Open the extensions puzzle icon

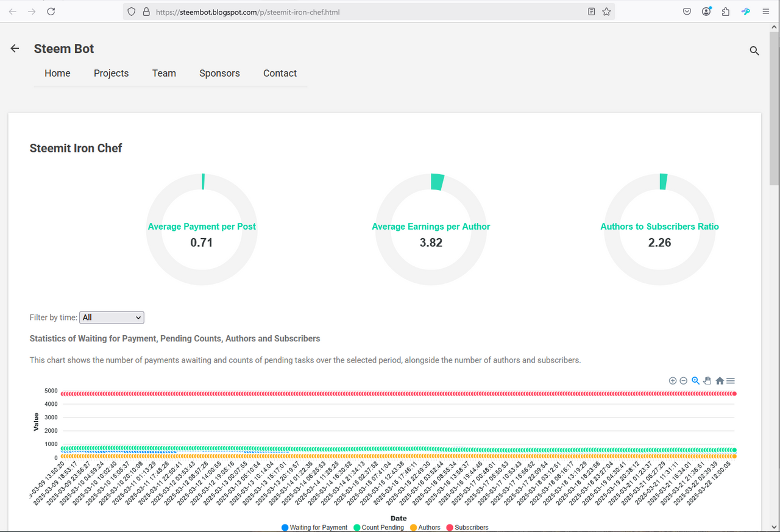point(726,12)
